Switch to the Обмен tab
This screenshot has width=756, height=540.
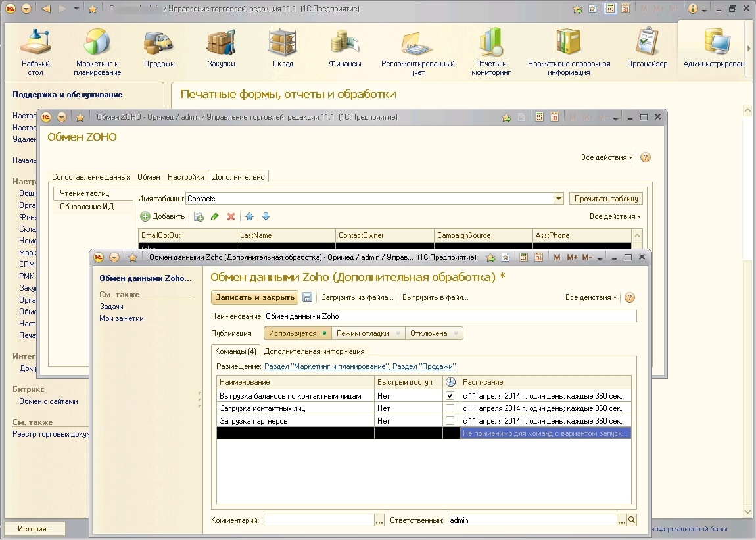[149, 177]
